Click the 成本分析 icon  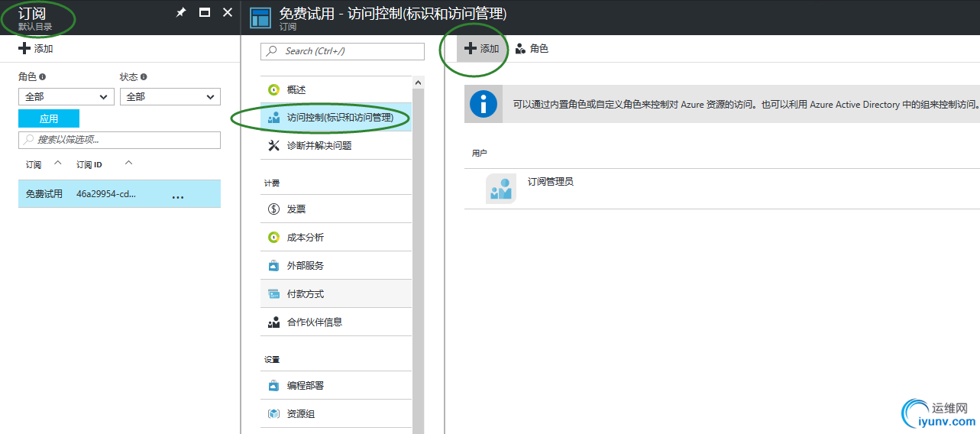click(x=273, y=237)
